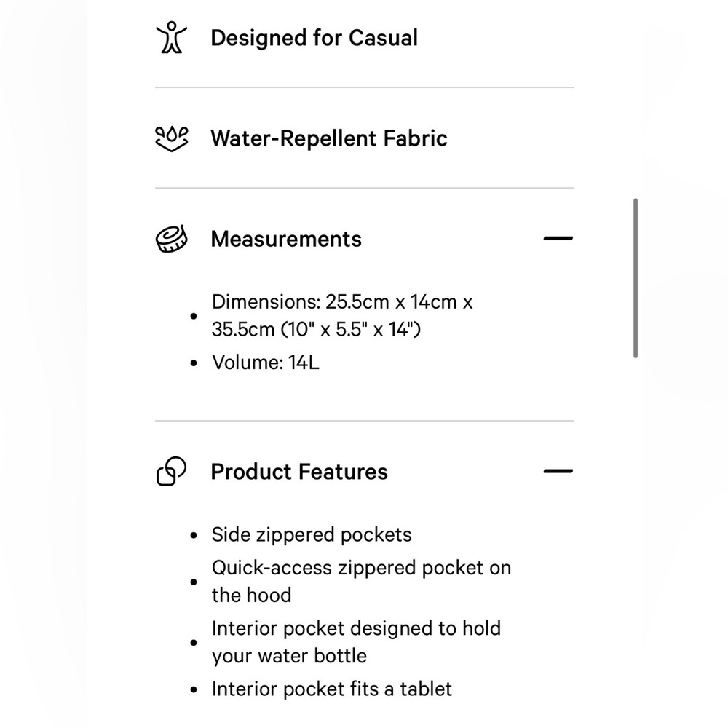Open the Designed for Casual row
Screen dimensions: 728x728
click(x=365, y=38)
